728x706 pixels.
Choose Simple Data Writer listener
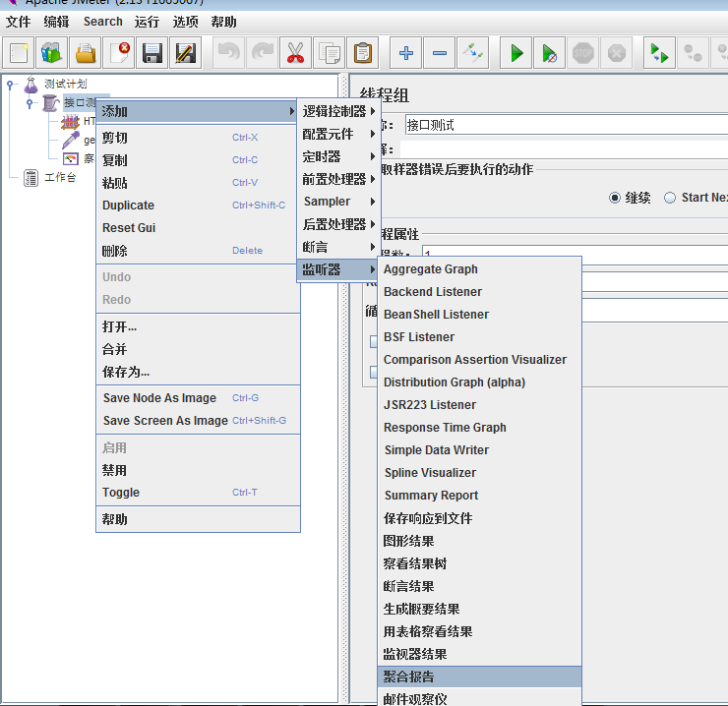click(480, 450)
